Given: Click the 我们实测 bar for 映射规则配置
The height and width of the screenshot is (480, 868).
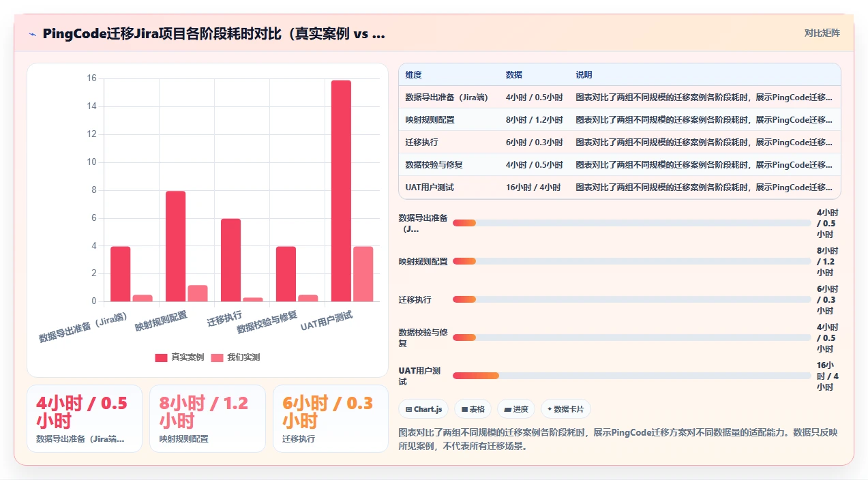Looking at the screenshot, I should point(198,293).
